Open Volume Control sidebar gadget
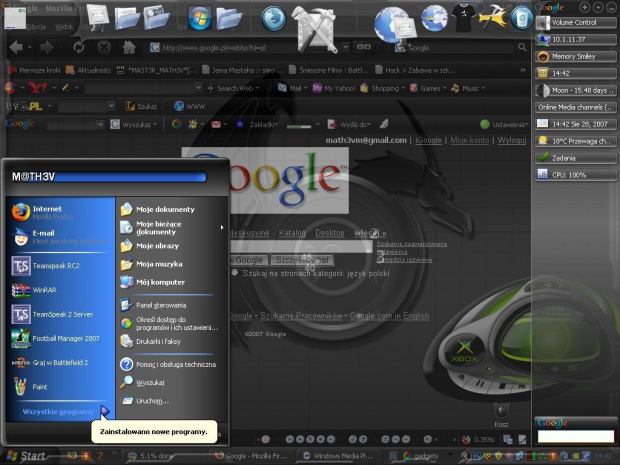This screenshot has width=620, height=465. (x=575, y=23)
